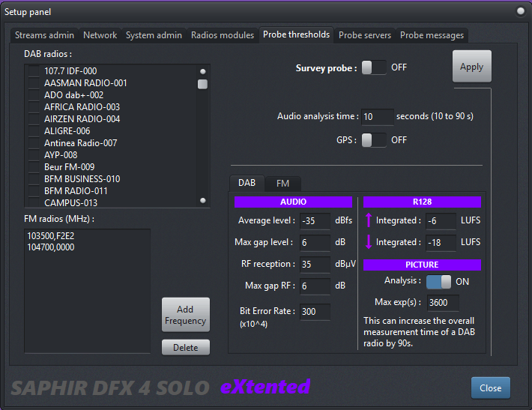Viewport: 532px width, 410px height.
Task: Select the AFRICA RADIO-003 checkbox
Action: pyautogui.click(x=34, y=107)
